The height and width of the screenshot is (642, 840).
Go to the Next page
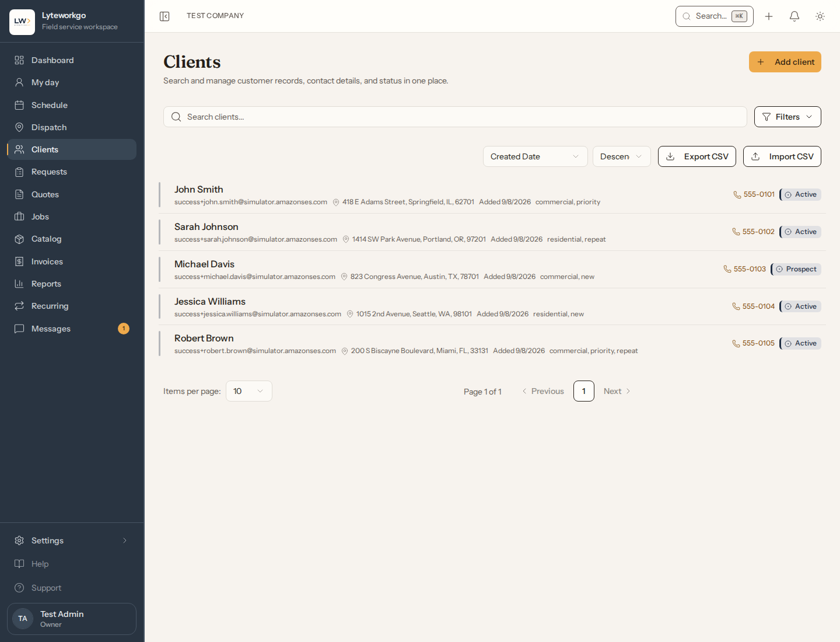click(x=617, y=391)
